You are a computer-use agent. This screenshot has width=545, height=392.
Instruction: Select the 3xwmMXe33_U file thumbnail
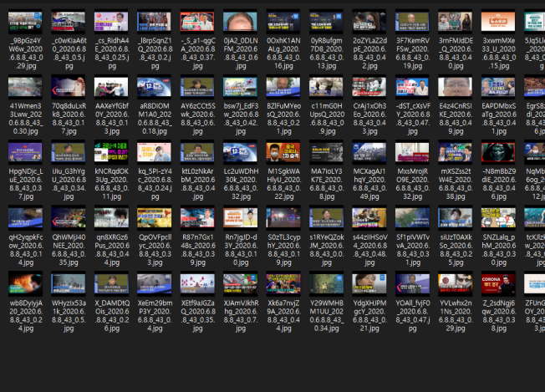pyautogui.click(x=497, y=22)
